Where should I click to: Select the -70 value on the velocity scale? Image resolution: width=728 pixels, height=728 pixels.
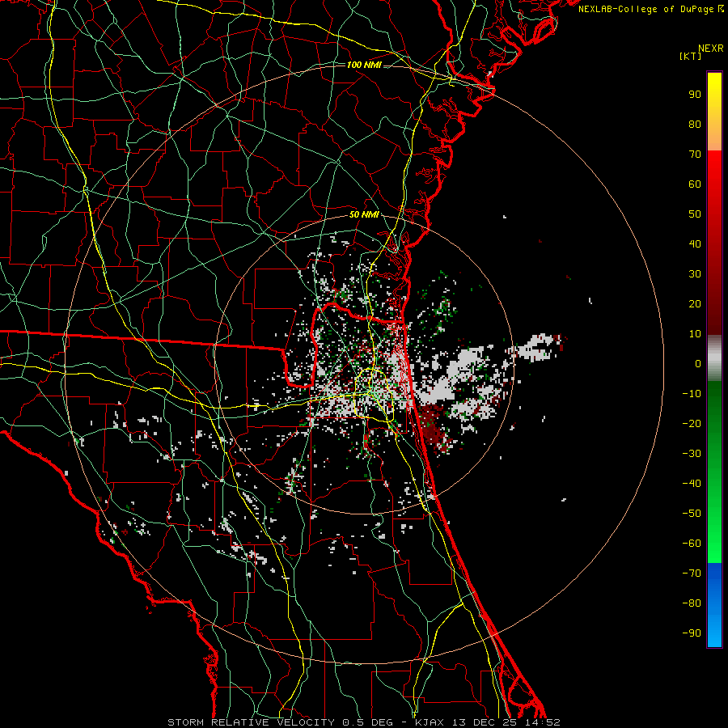pyautogui.click(x=692, y=574)
